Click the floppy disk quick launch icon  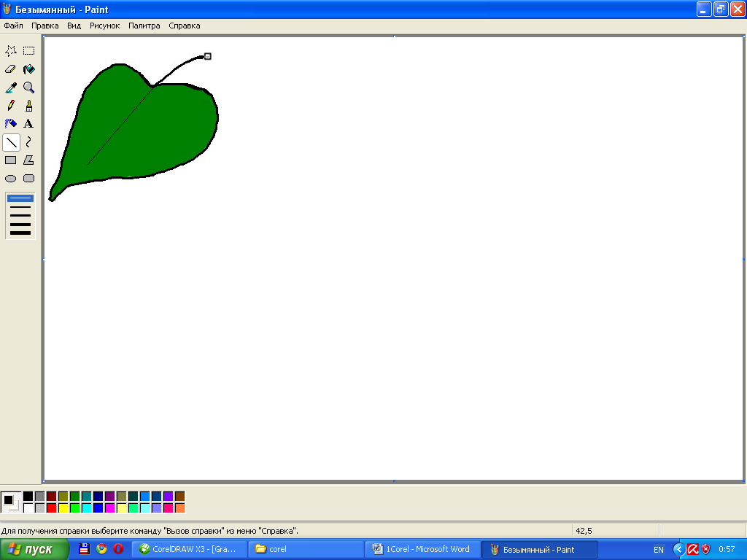pyautogui.click(x=85, y=549)
